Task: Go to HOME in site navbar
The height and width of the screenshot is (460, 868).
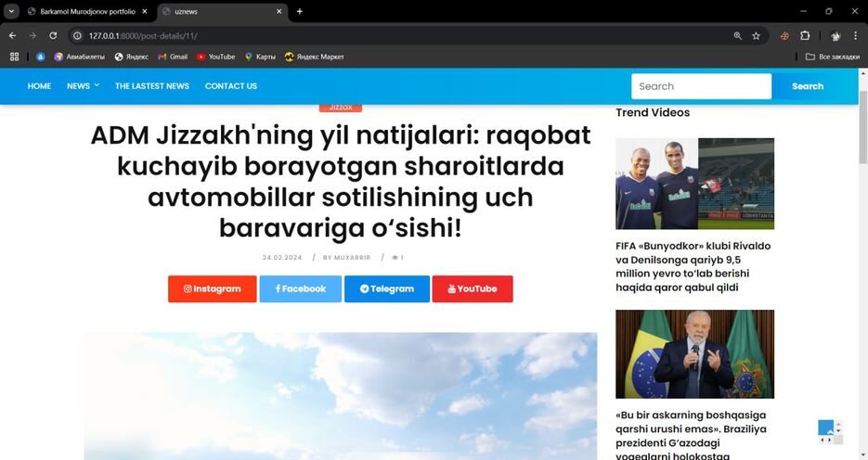Action: (x=39, y=85)
